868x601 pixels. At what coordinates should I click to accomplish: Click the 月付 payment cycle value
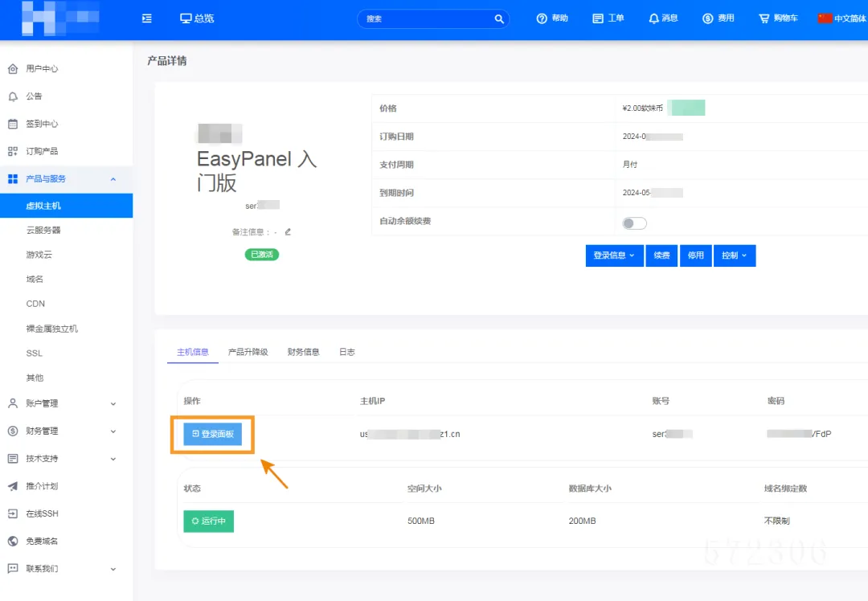point(630,165)
